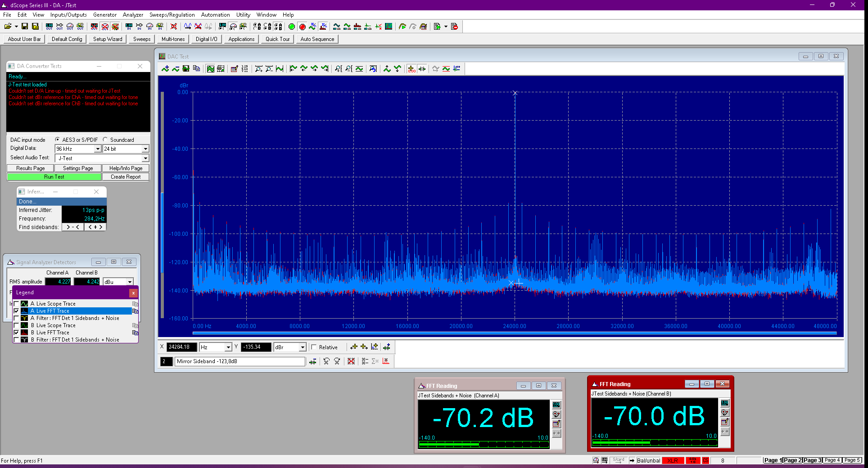
Task: Open the Analyzer menu
Action: pos(133,15)
